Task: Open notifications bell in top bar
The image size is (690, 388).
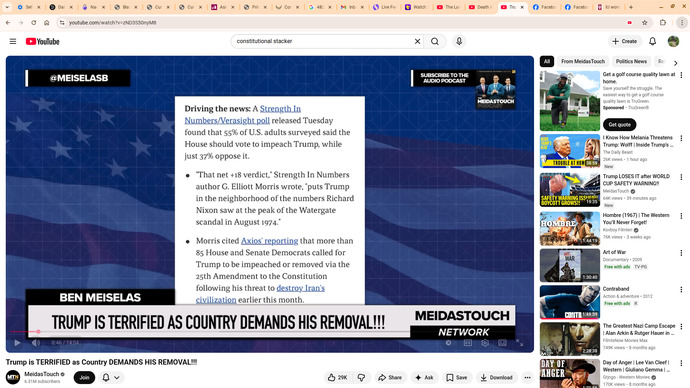Action: 653,41
